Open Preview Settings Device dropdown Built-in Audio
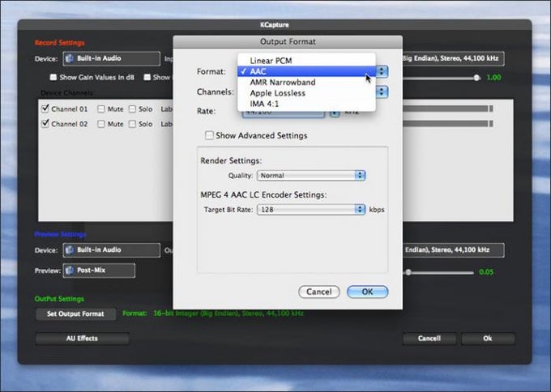 pos(111,250)
